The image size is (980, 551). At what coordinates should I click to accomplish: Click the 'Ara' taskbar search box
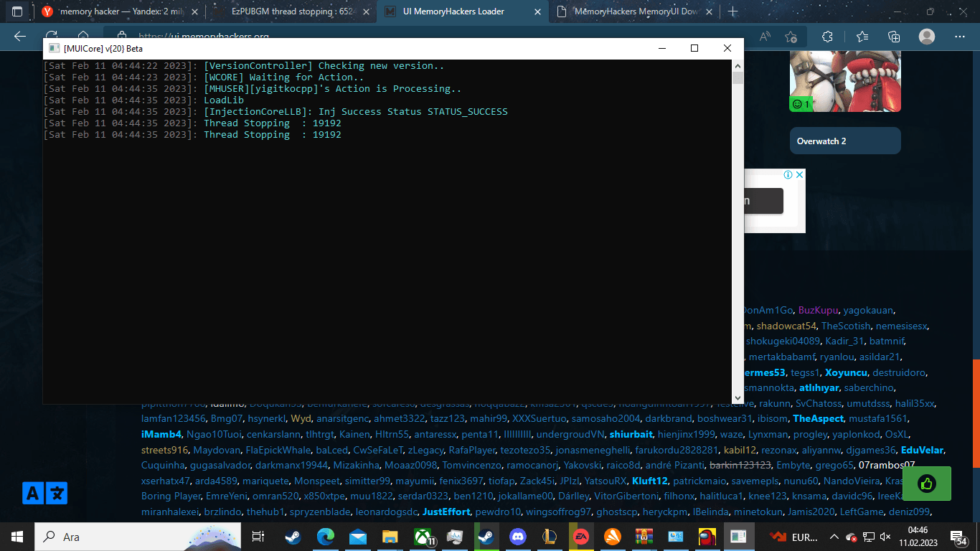(138, 537)
